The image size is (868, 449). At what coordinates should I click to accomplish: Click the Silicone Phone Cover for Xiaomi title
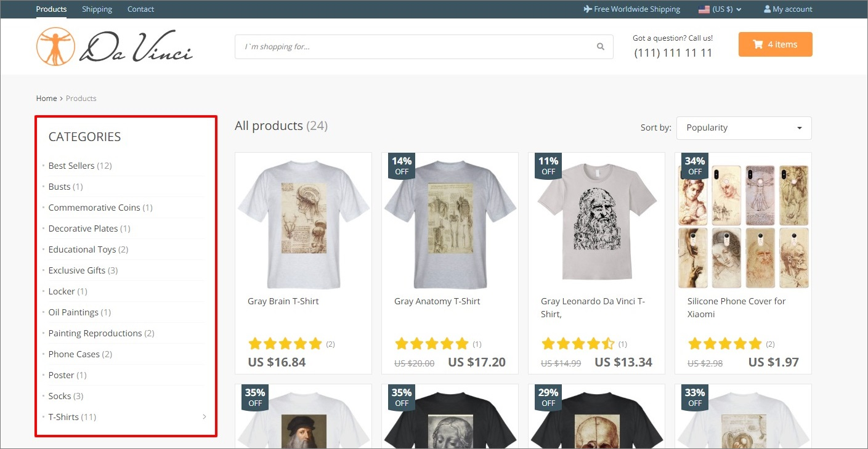[x=737, y=307]
